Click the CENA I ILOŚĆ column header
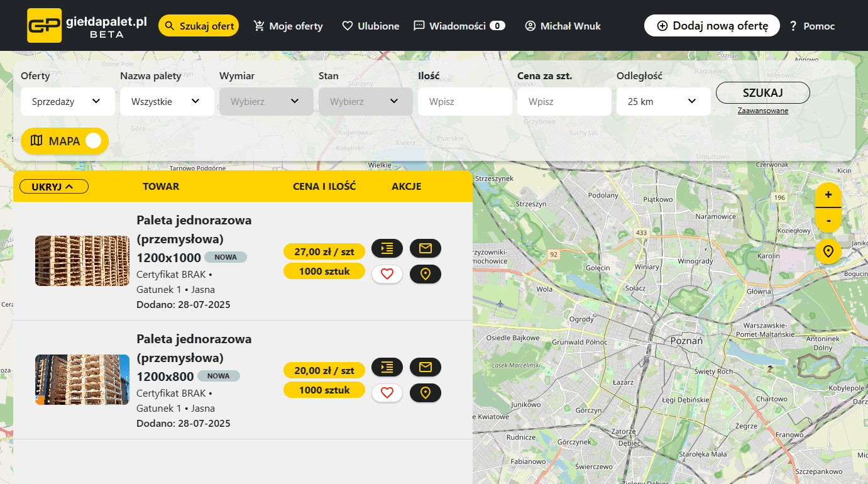The height and width of the screenshot is (484, 868). click(x=324, y=186)
